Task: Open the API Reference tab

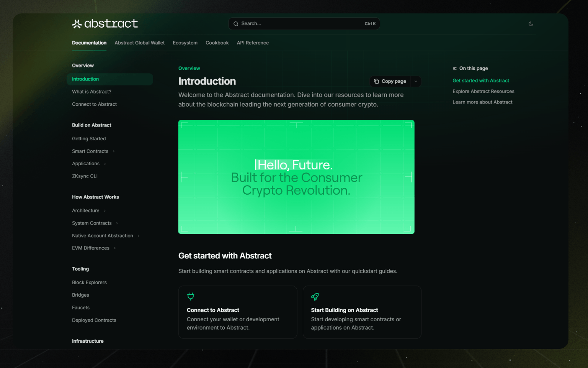Action: tap(253, 43)
